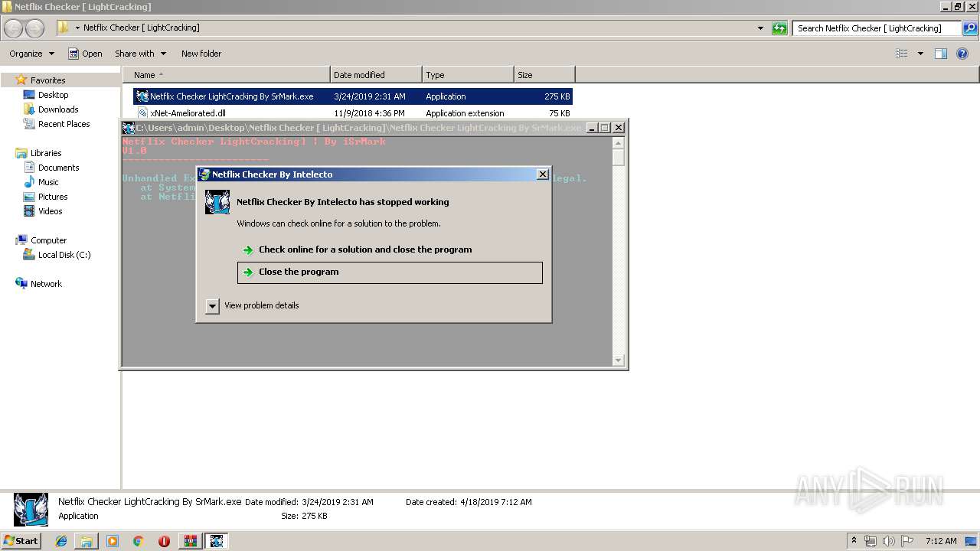Show hidden tray icons arrow
Viewport: 980px width, 551px height.
tap(854, 541)
